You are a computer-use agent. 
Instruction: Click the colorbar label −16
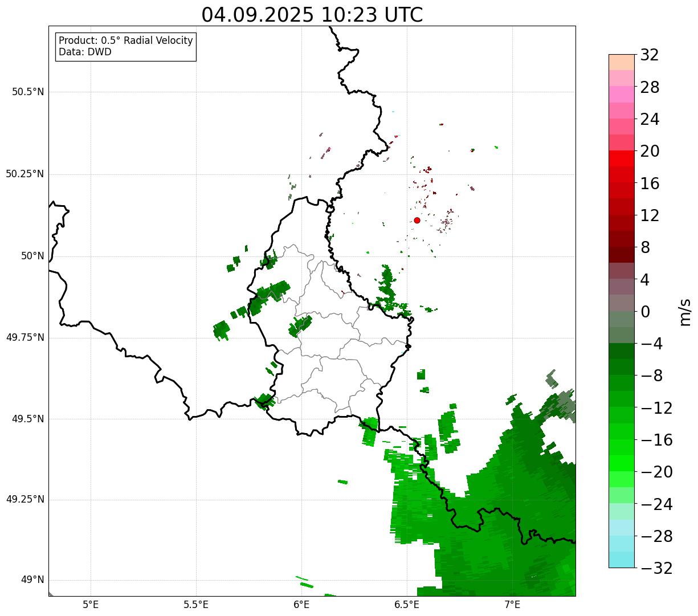(656, 440)
